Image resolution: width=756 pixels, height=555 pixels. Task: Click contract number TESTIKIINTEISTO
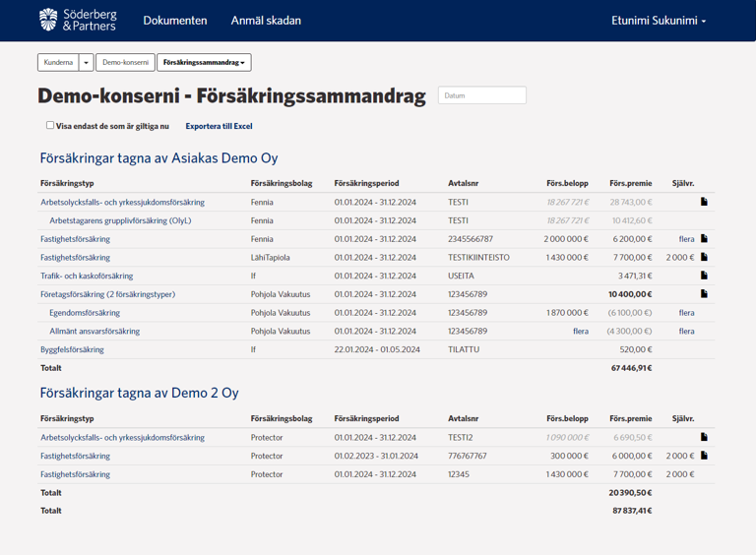point(478,257)
